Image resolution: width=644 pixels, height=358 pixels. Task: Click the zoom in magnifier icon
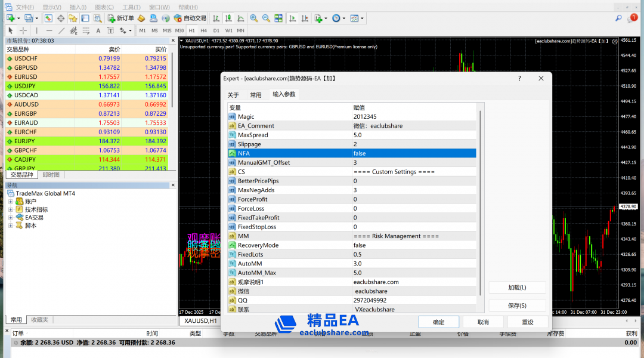[x=254, y=18]
